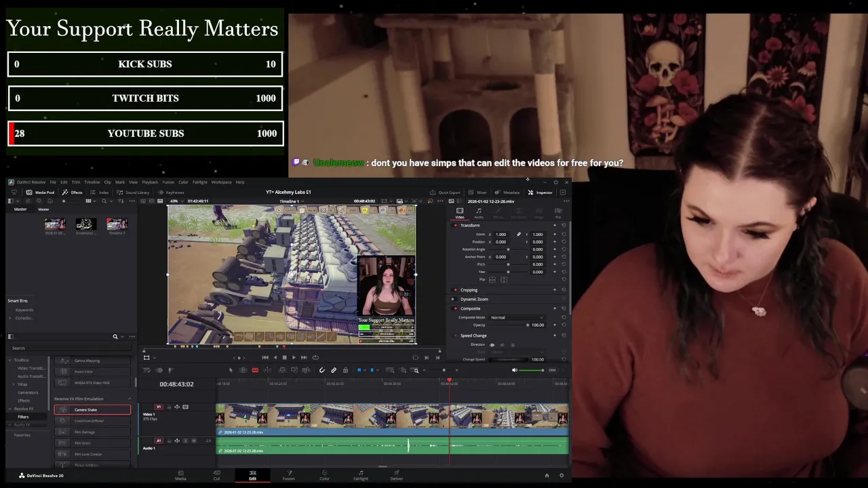
Task: Click the mute speaker icon
Action: tap(515, 370)
